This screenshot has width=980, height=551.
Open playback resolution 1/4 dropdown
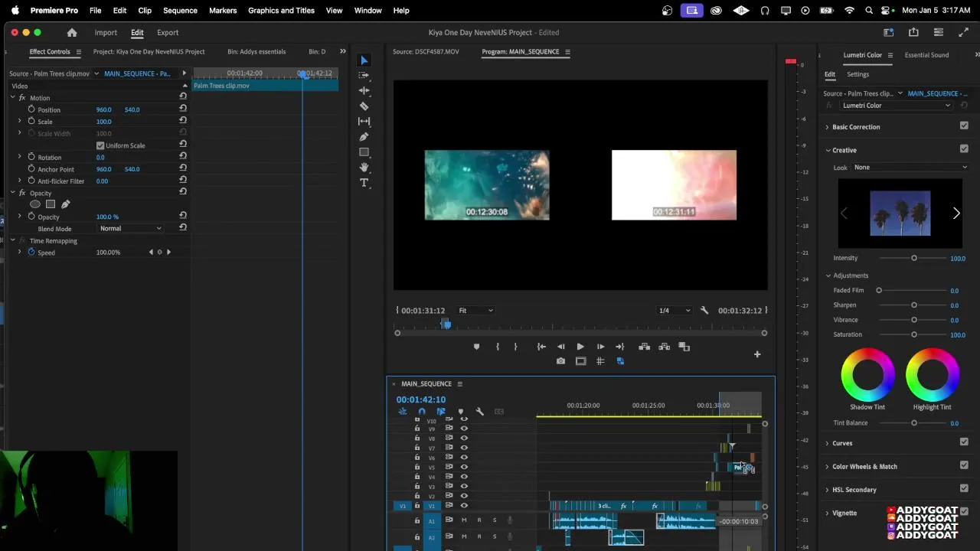click(675, 311)
